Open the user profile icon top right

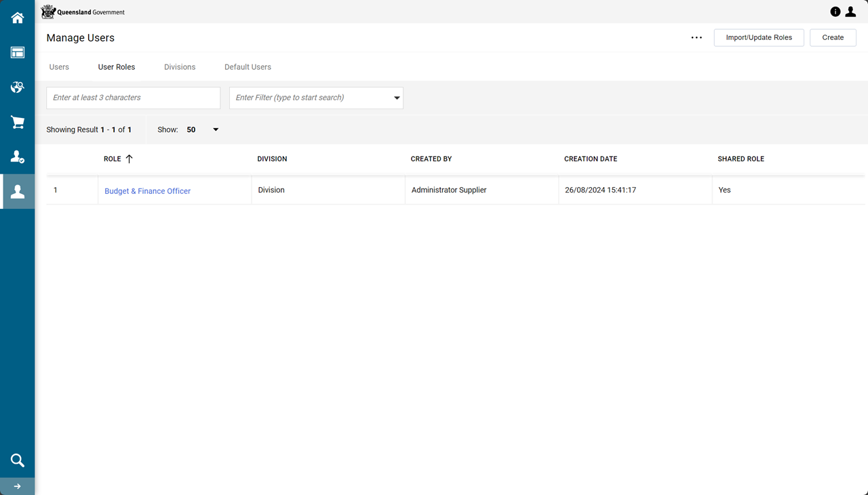pyautogui.click(x=850, y=12)
